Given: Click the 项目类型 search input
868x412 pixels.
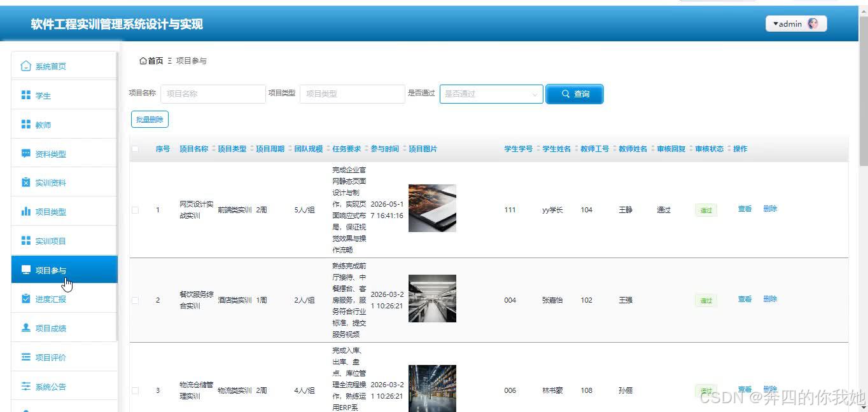Looking at the screenshot, I should 352,93.
